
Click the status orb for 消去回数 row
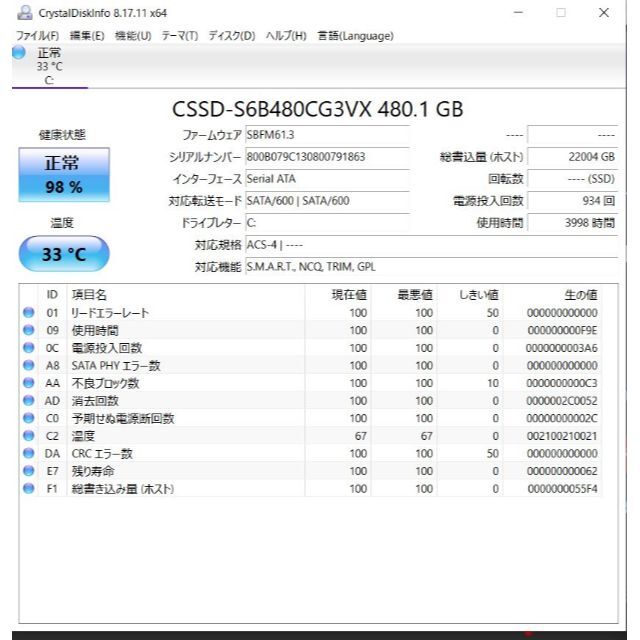(x=29, y=400)
